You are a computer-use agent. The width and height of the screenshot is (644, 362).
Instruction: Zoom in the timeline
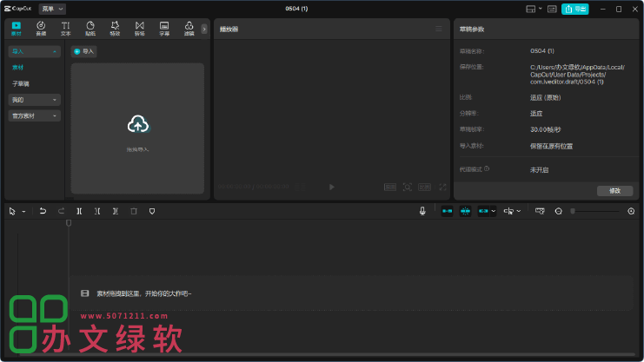pos(631,211)
